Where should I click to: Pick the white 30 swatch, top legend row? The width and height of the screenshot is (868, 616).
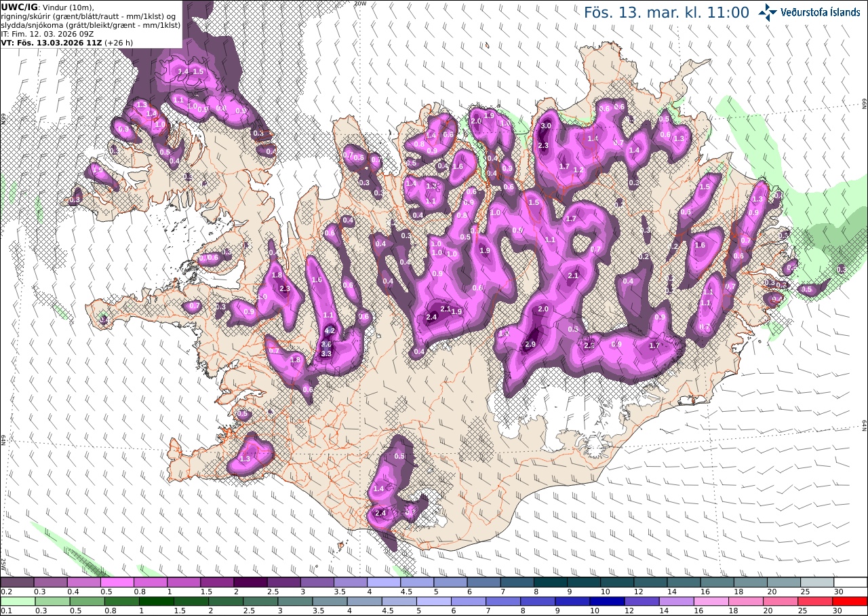[x=850, y=582]
